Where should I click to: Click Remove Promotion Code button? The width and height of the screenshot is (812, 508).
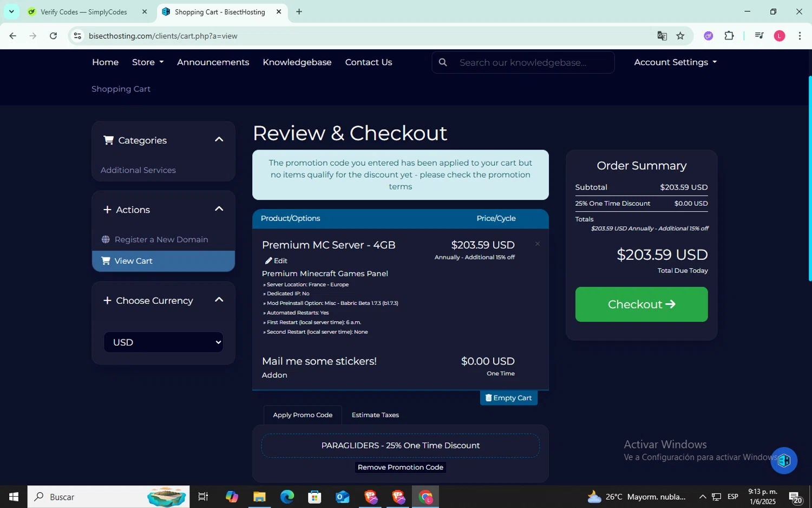pos(401,467)
